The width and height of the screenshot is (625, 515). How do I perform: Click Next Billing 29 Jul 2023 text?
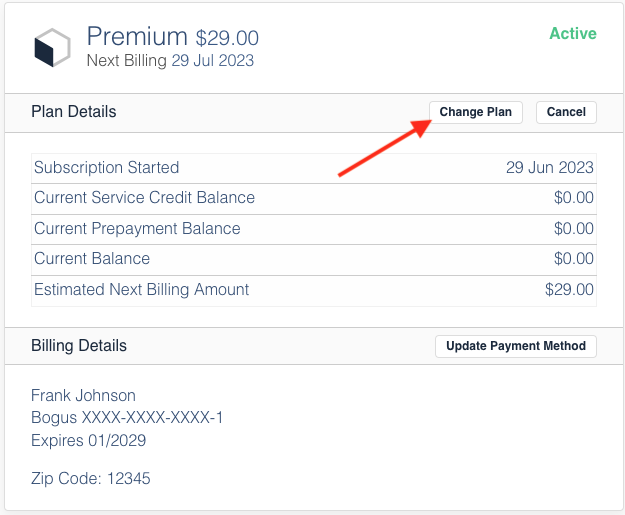170,61
